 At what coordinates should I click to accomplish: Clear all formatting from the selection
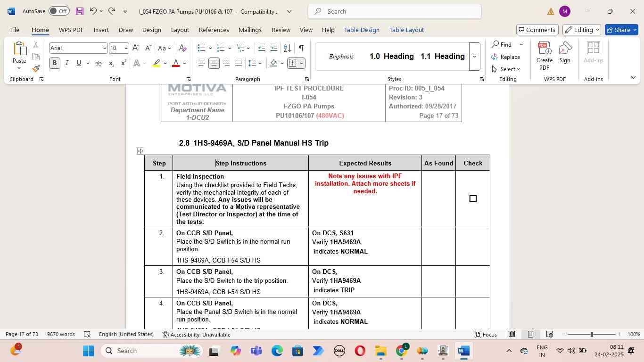(183, 48)
